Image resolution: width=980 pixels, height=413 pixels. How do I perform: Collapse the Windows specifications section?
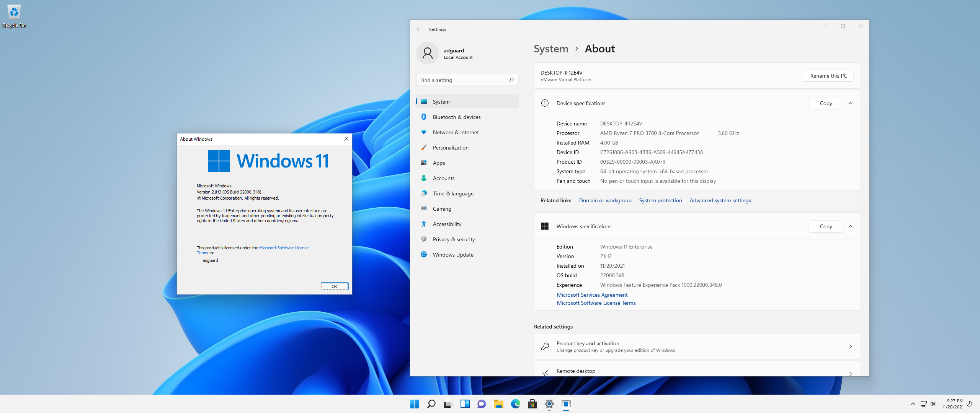point(851,226)
